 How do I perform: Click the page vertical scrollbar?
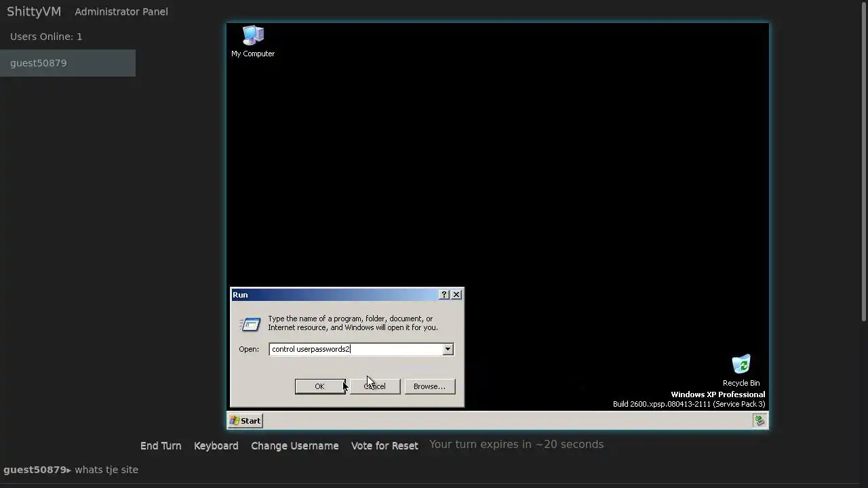pyautogui.click(x=864, y=161)
